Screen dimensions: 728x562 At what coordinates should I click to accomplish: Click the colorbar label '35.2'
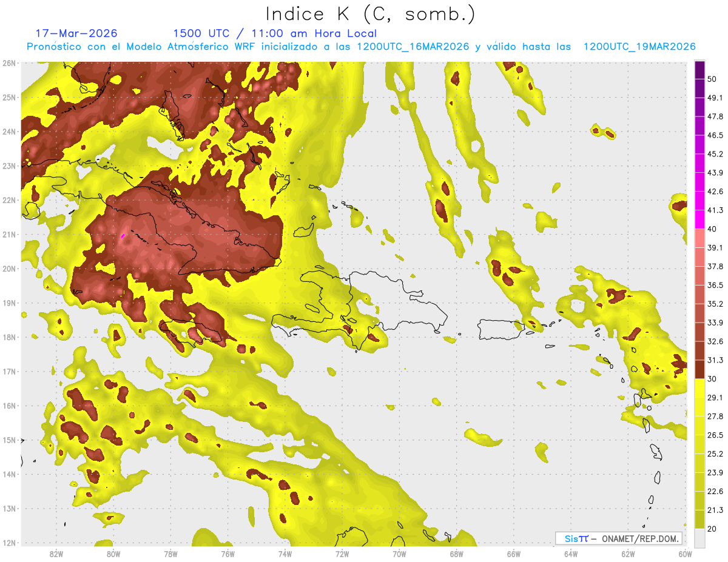(715, 304)
